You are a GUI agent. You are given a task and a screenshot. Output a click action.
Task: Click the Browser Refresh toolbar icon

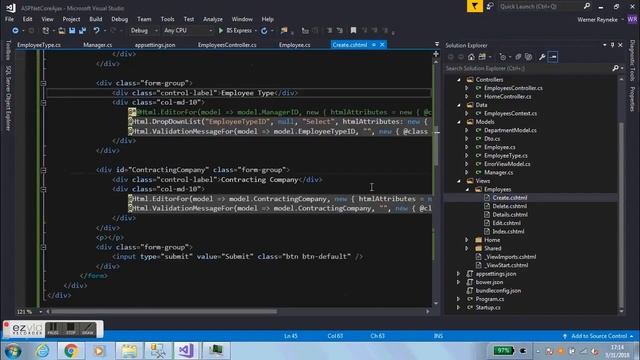click(264, 31)
